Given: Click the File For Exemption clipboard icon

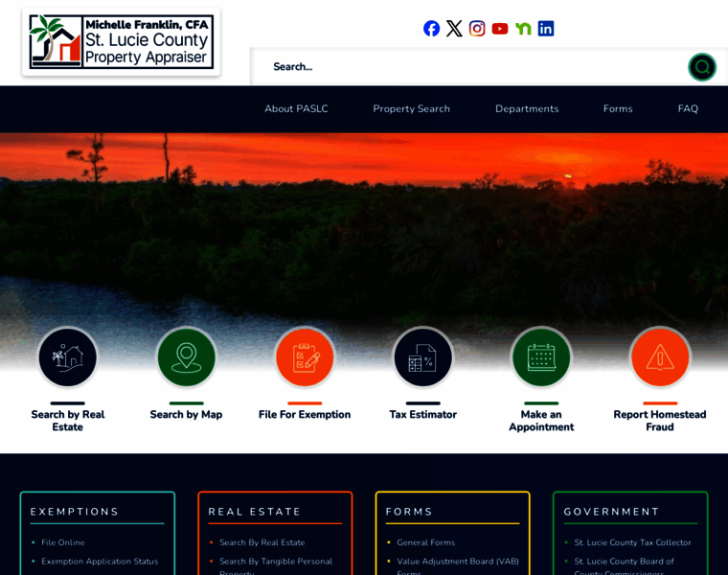Looking at the screenshot, I should (x=305, y=357).
